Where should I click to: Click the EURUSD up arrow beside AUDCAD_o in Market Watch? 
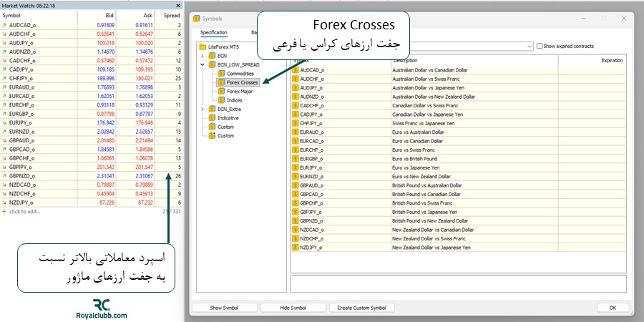click(x=5, y=25)
